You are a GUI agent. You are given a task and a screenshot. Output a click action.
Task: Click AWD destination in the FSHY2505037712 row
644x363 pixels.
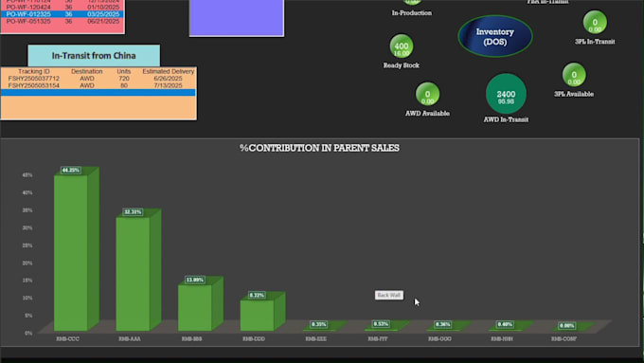click(x=87, y=78)
